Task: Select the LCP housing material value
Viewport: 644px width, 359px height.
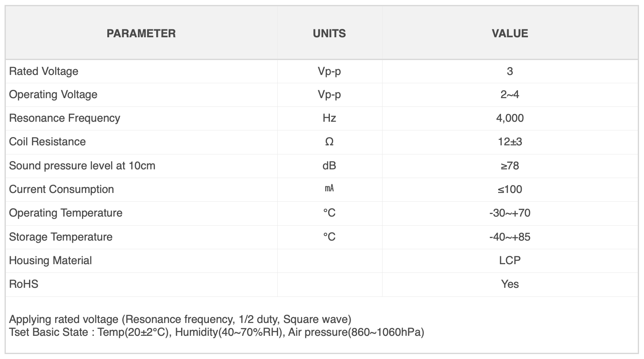Action: pos(510,260)
